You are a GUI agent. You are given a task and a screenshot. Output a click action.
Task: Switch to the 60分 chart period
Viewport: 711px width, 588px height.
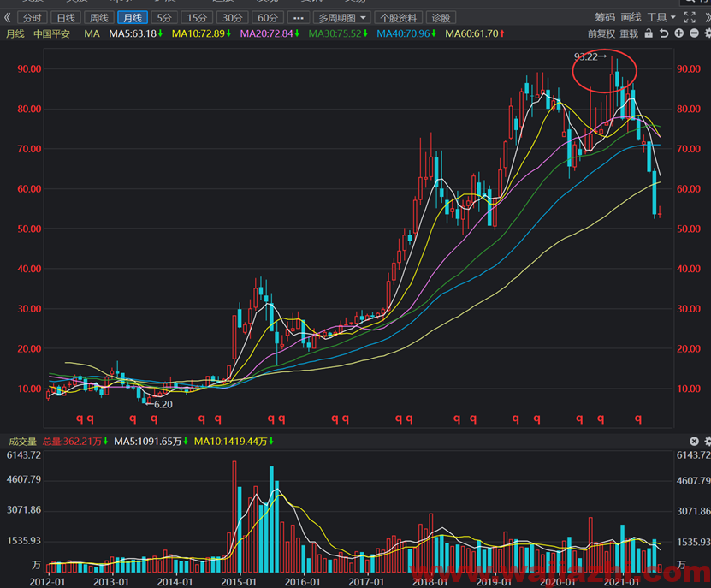tap(268, 18)
